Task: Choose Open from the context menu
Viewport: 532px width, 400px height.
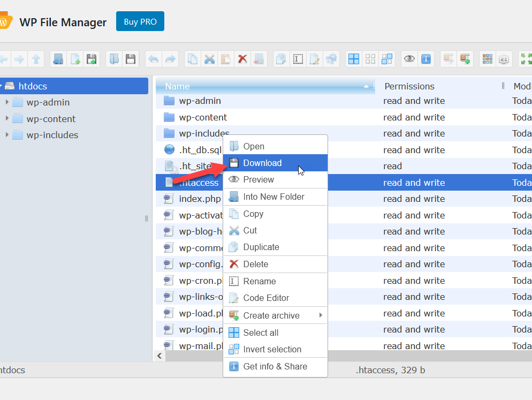Action: tap(275, 146)
